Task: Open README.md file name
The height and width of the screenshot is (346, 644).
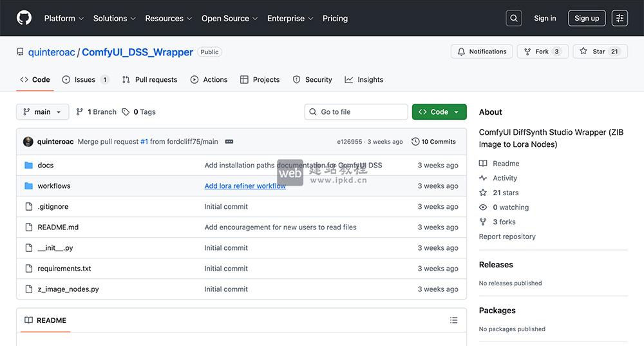Action: tap(58, 227)
